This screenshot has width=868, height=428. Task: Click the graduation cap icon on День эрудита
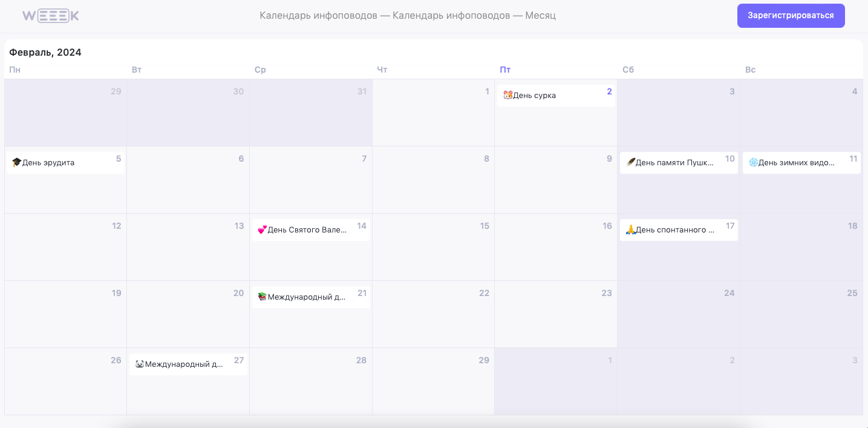click(16, 163)
